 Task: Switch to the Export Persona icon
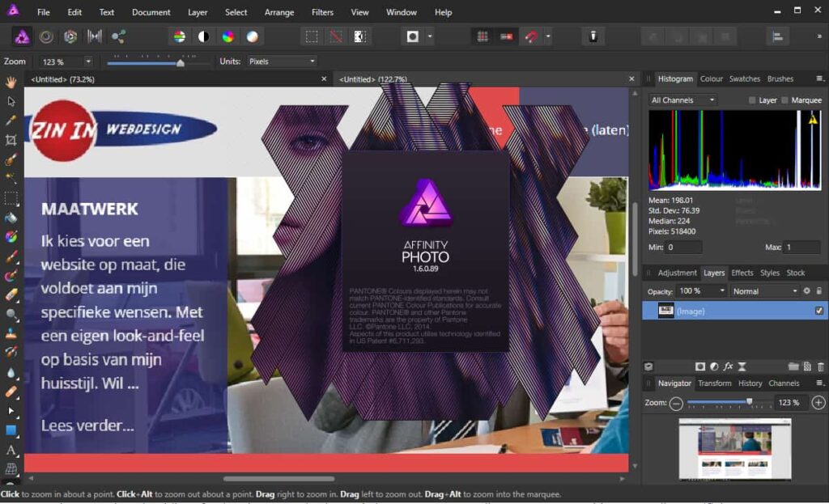click(x=118, y=36)
